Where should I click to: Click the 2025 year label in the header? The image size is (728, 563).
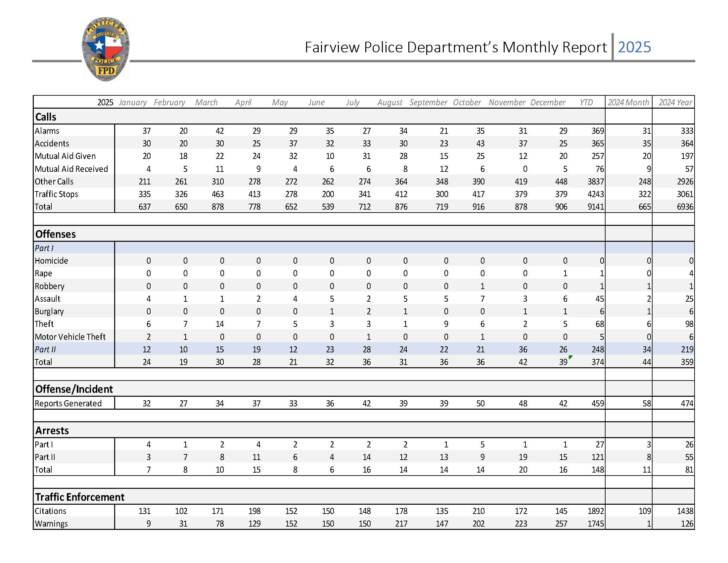tap(634, 47)
